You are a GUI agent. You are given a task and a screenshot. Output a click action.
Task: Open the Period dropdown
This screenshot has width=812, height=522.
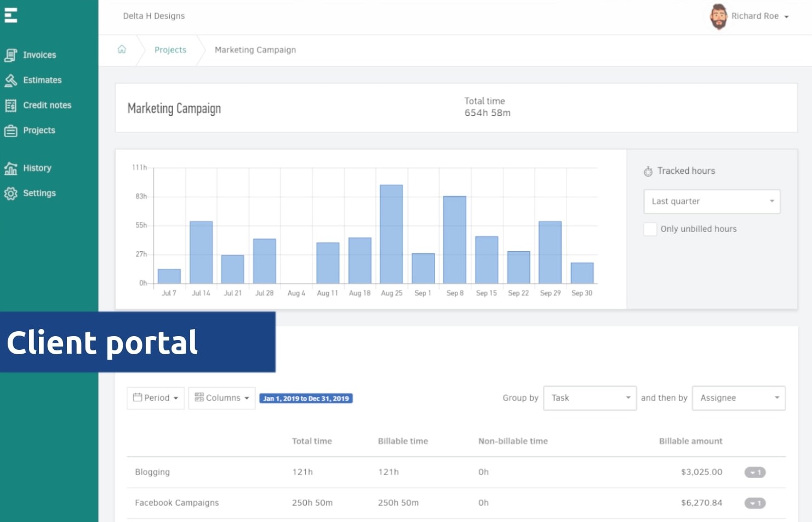coord(156,398)
